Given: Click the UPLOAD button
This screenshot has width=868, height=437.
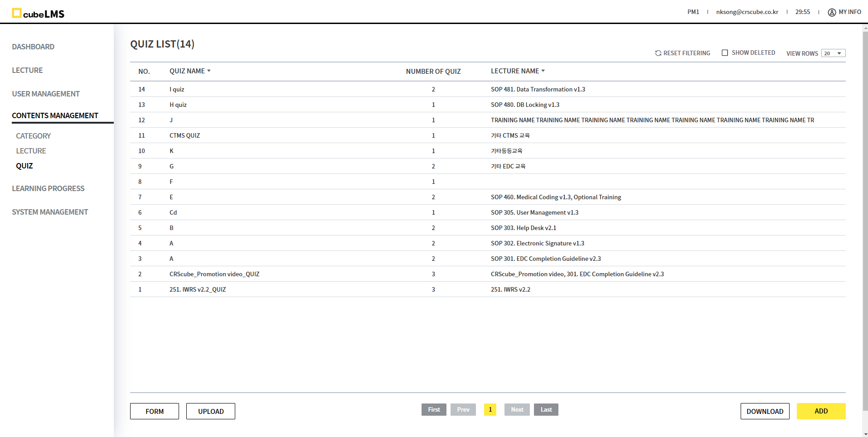Looking at the screenshot, I should [x=211, y=411].
